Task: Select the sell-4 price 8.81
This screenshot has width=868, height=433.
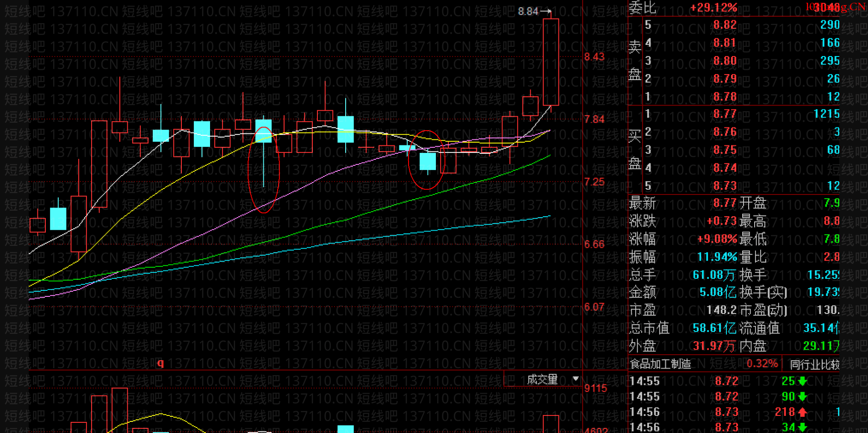Action: 725,43
